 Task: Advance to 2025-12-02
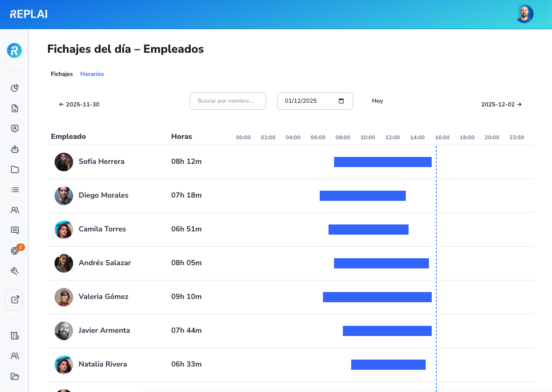(502, 104)
